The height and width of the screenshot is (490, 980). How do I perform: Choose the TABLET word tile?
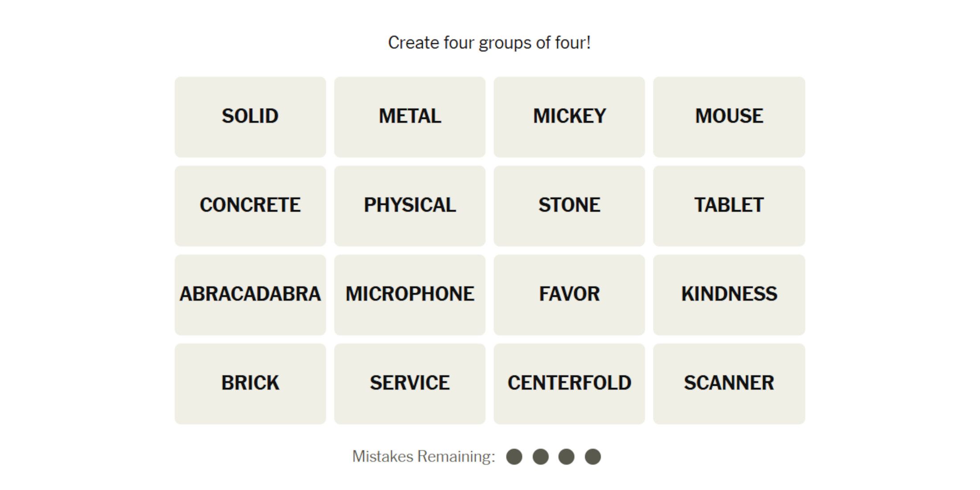tap(729, 206)
